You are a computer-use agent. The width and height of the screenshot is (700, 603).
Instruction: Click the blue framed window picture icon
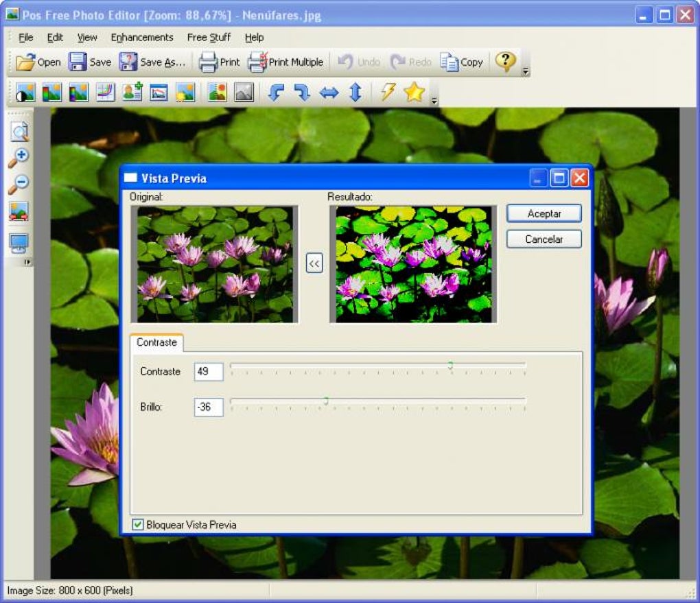point(159,93)
